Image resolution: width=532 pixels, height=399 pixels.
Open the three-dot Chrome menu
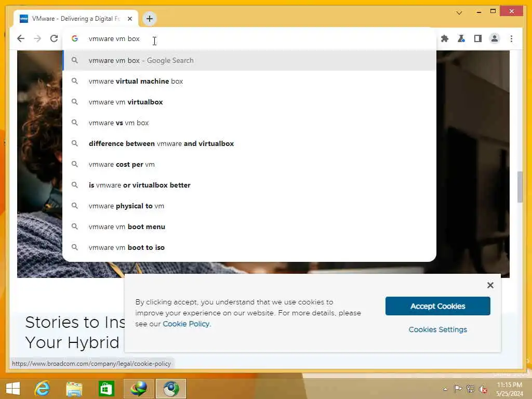pos(511,38)
